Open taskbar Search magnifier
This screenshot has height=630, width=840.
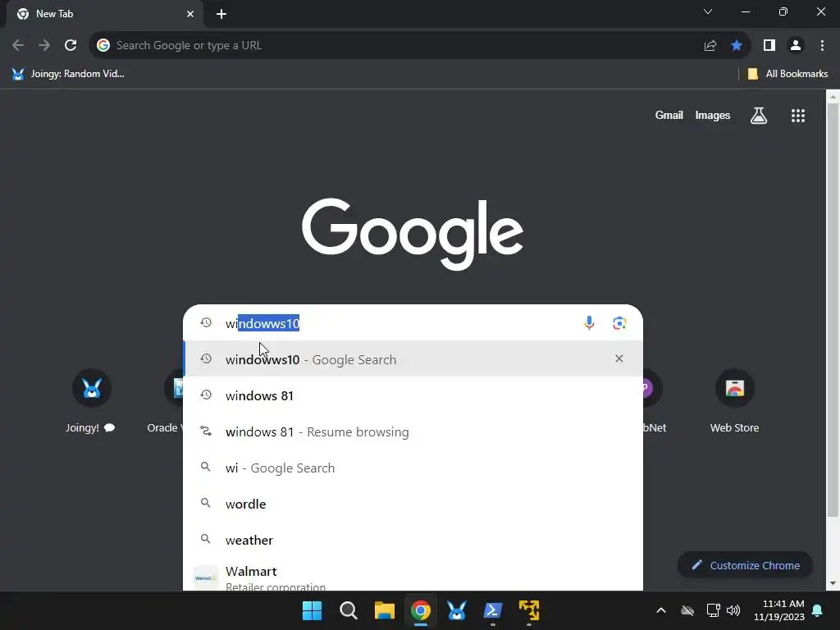(348, 610)
